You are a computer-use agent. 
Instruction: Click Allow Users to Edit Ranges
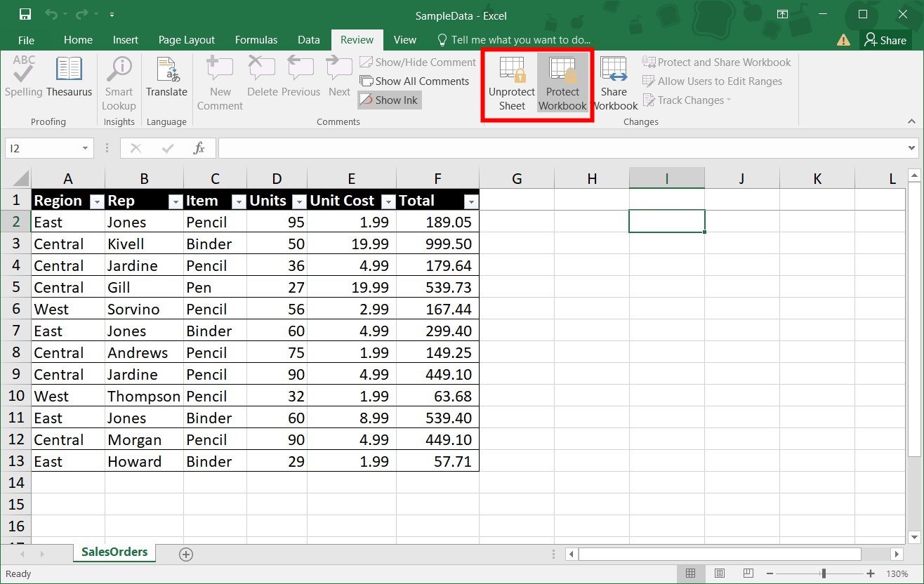click(x=712, y=81)
